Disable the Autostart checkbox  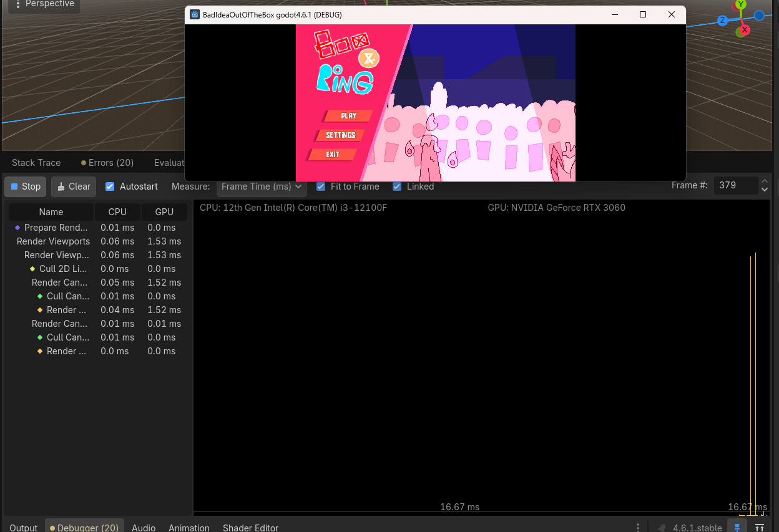110,186
